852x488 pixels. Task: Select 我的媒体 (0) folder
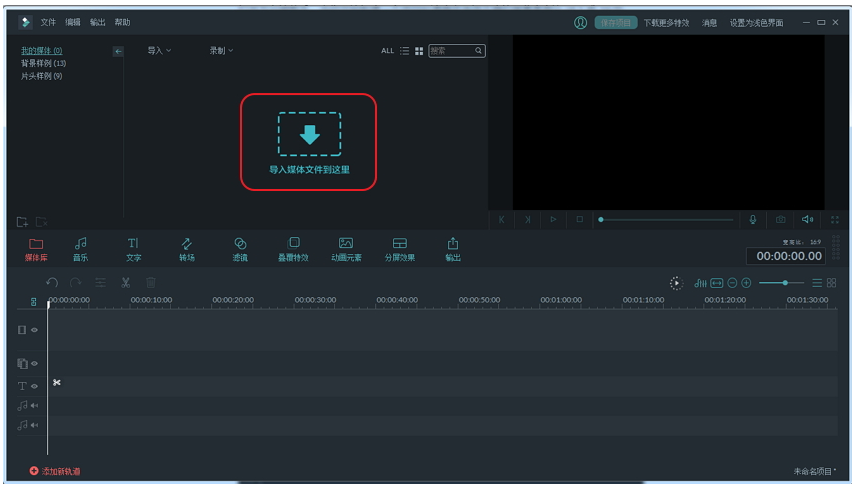tap(41, 51)
